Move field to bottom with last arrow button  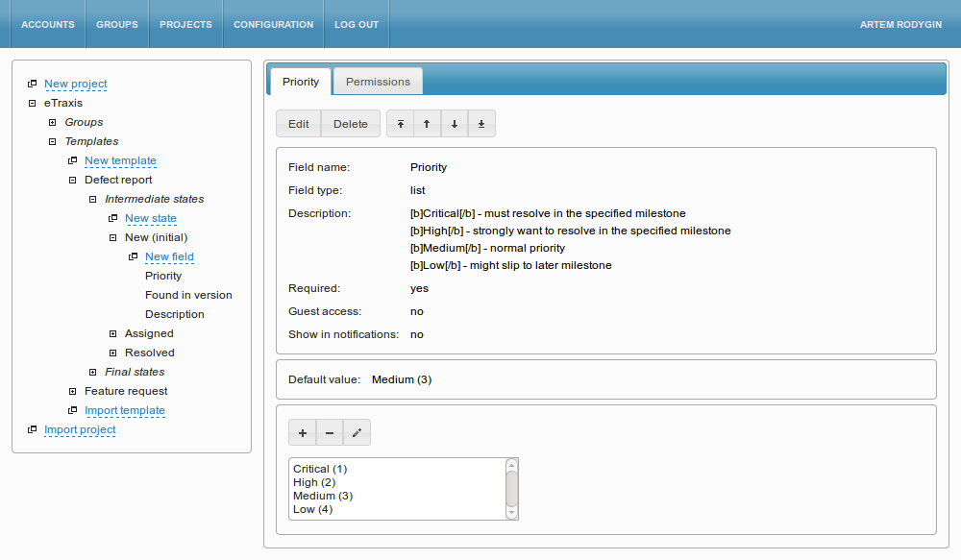pos(481,124)
